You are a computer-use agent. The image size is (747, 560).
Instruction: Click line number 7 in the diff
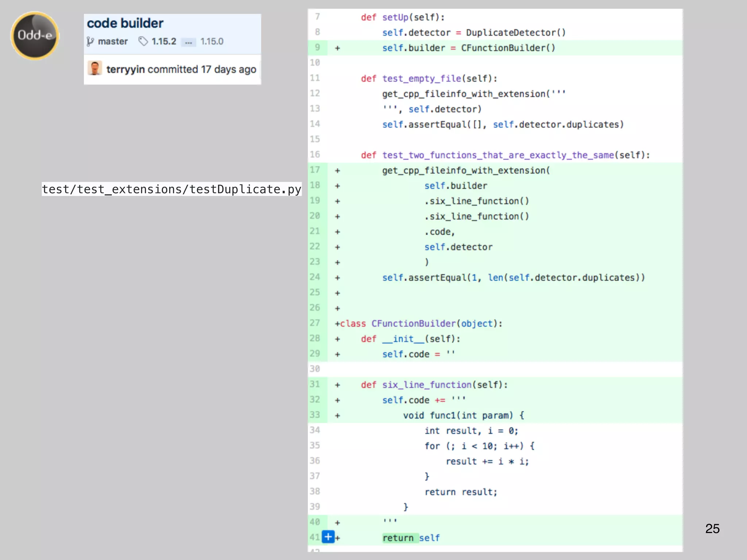pos(318,17)
